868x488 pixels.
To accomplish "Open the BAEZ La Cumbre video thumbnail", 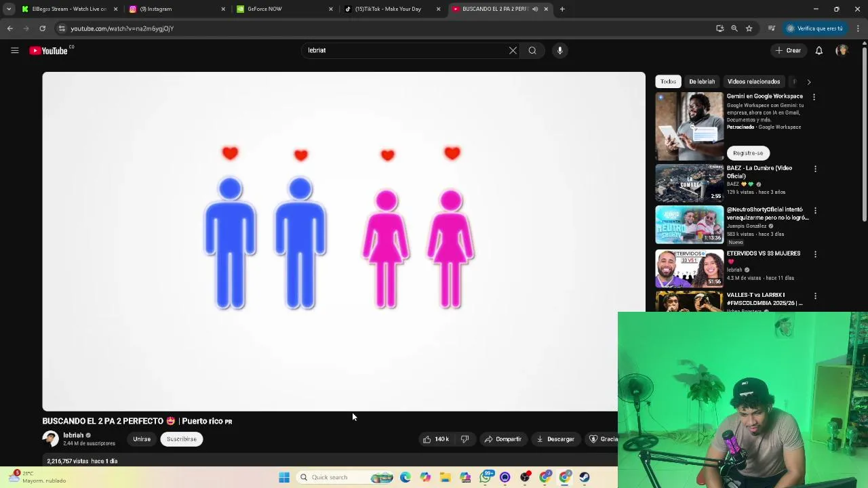I will [689, 183].
